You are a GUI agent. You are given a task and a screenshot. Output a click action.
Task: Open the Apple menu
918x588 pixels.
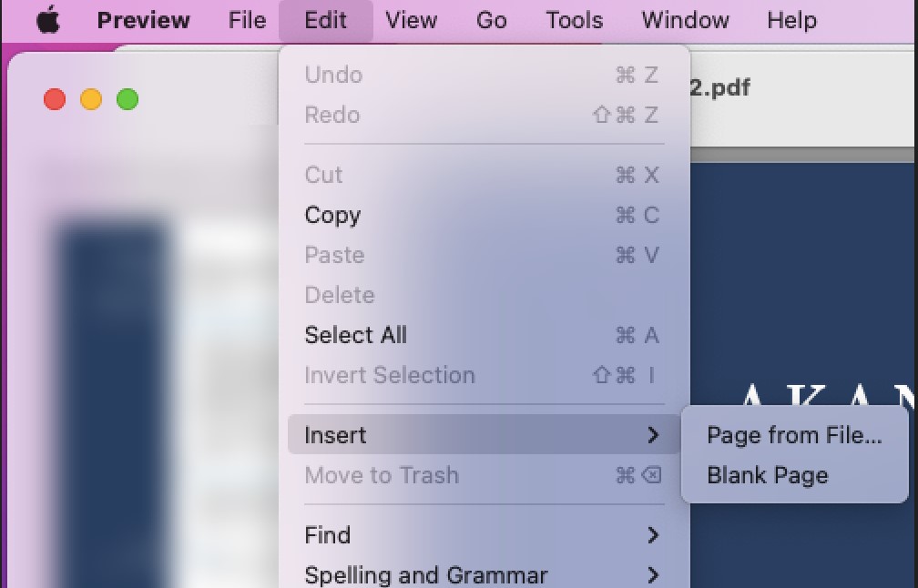[x=48, y=20]
